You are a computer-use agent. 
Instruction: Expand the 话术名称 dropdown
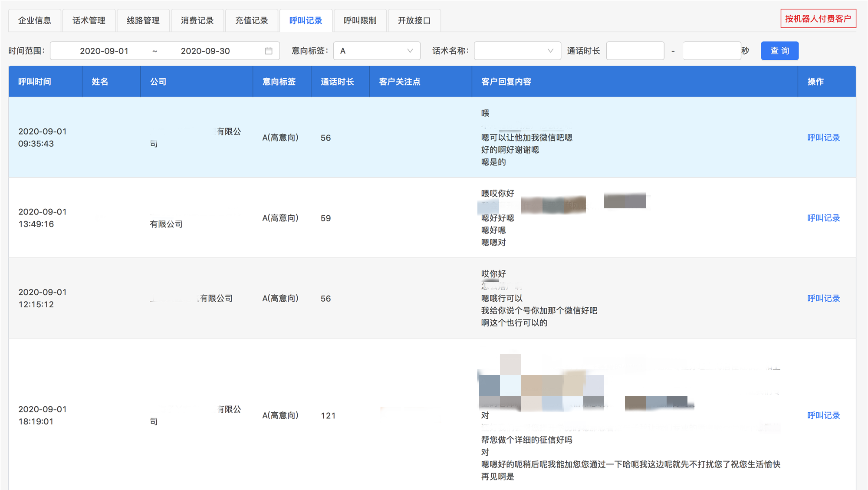[x=517, y=51]
